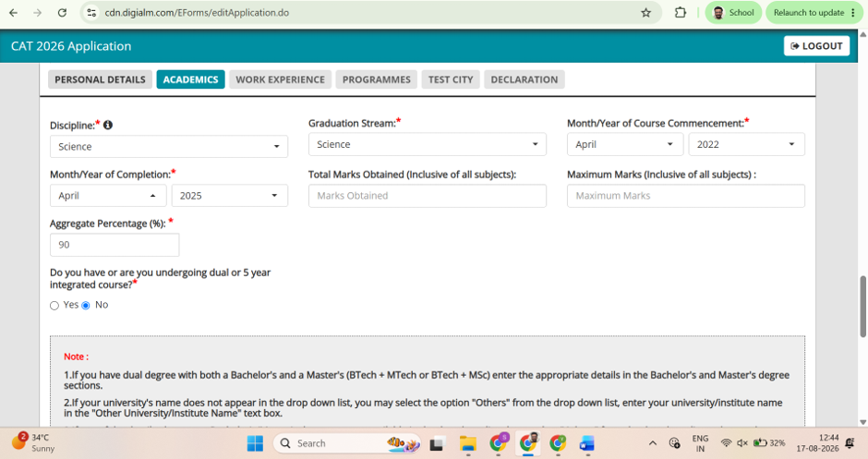868x459 pixels.
Task: Show hidden system tray icons chevron
Action: [653, 443]
